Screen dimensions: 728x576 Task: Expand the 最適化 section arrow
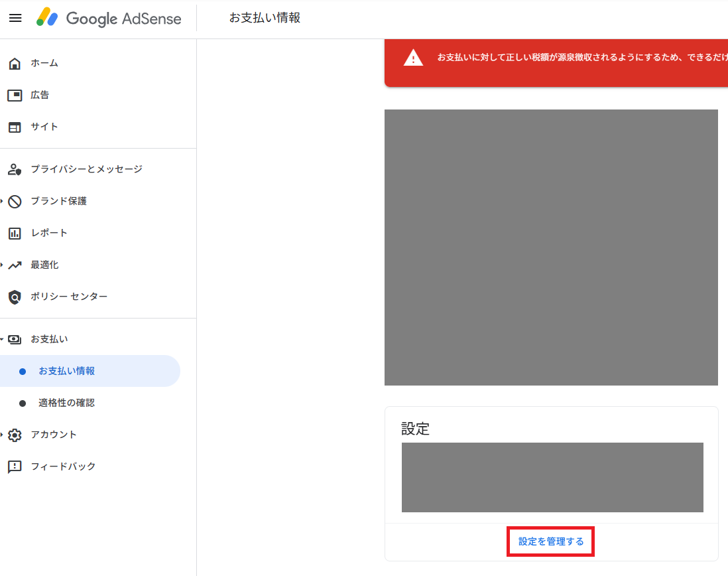tap(2, 265)
